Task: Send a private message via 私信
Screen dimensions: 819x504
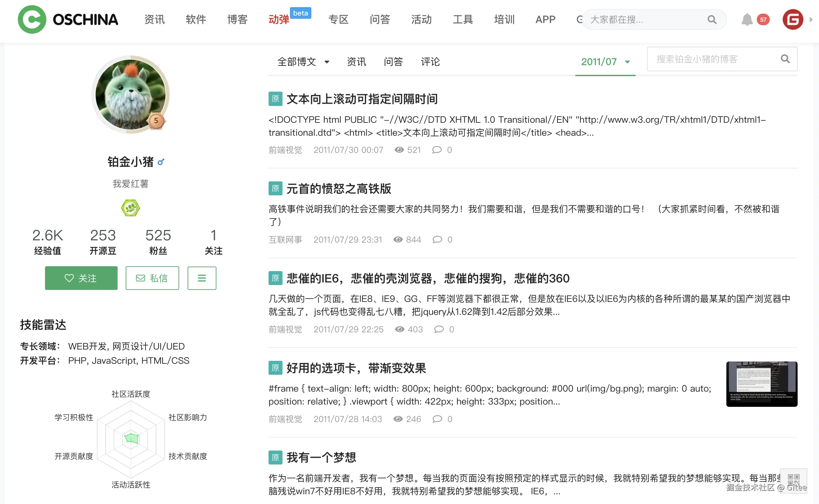Action: tap(152, 278)
